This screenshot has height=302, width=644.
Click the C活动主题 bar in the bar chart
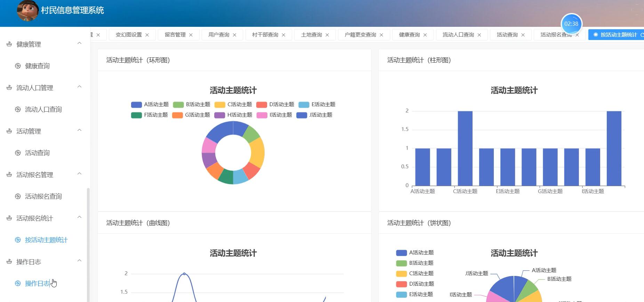point(465,149)
